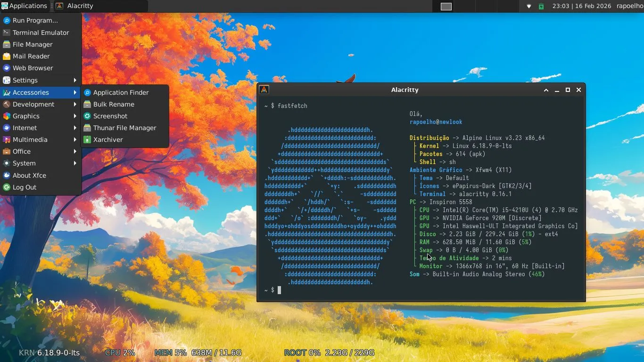644x362 pixels.
Task: Click the empty prompt cursor in the terminal
Action: [279, 290]
